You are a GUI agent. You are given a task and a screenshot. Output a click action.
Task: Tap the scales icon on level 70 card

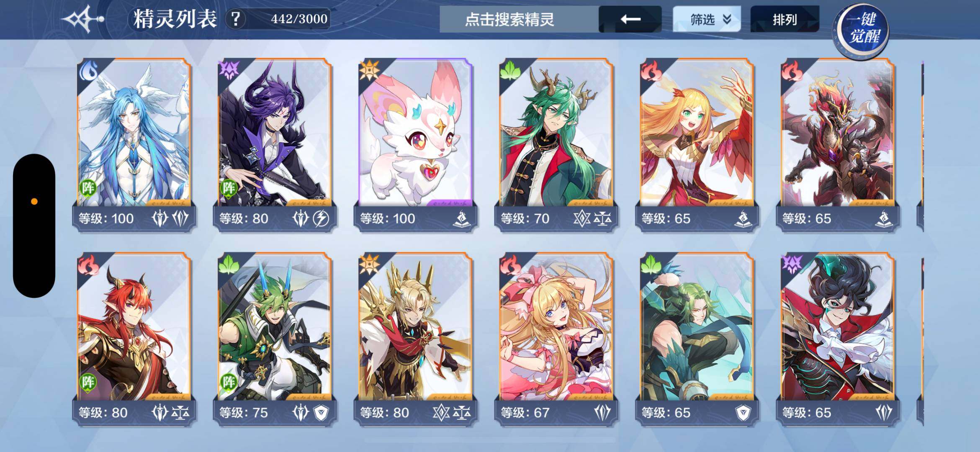coord(602,218)
